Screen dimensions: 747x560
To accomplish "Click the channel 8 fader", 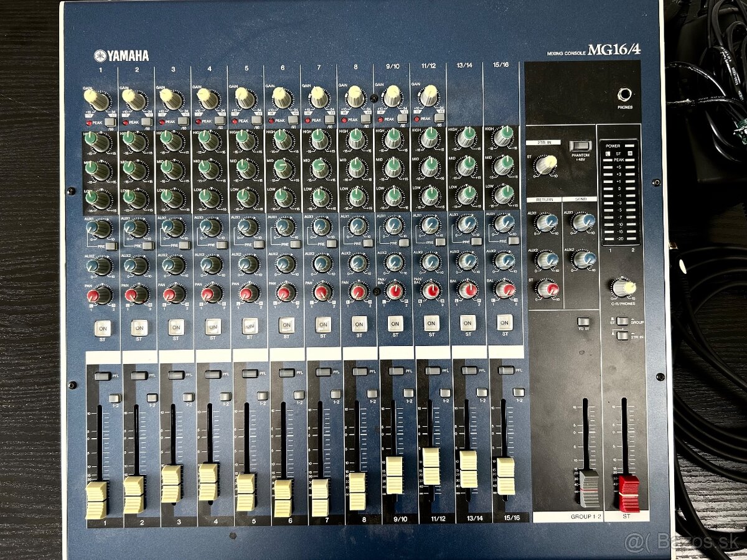I will point(357,491).
